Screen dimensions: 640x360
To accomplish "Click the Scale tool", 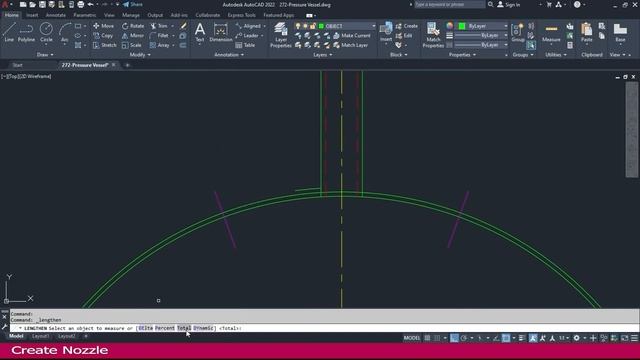I will coord(131,45).
